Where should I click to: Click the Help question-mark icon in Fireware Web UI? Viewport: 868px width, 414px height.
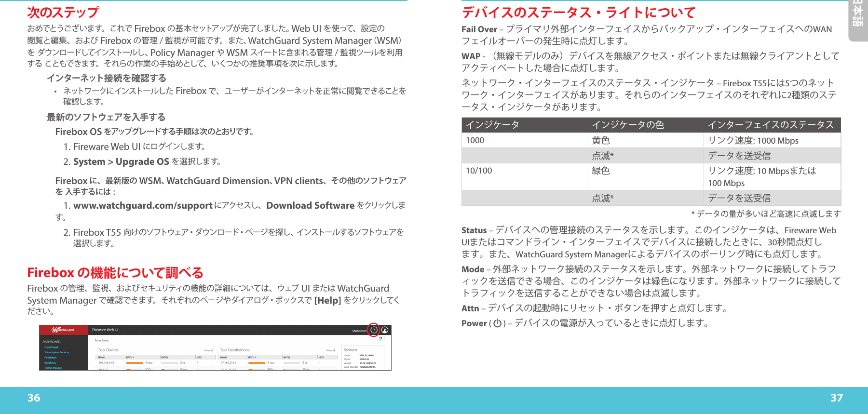[x=374, y=330]
